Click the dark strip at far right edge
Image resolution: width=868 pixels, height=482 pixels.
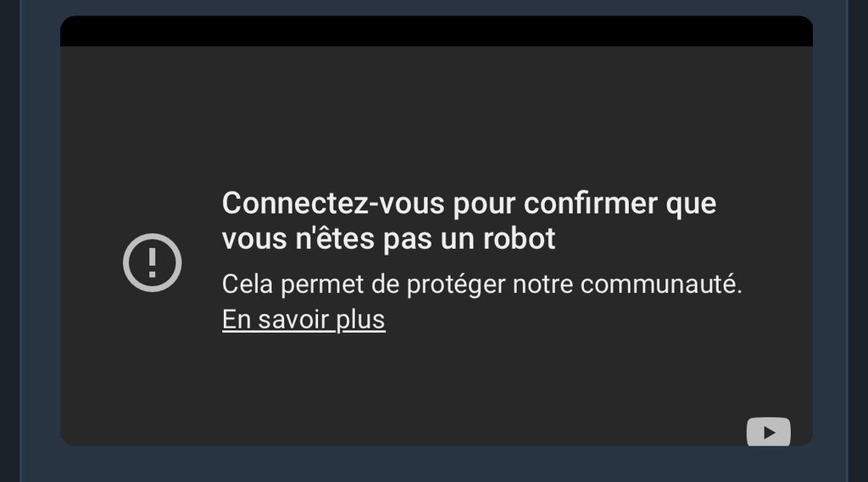pos(859,241)
